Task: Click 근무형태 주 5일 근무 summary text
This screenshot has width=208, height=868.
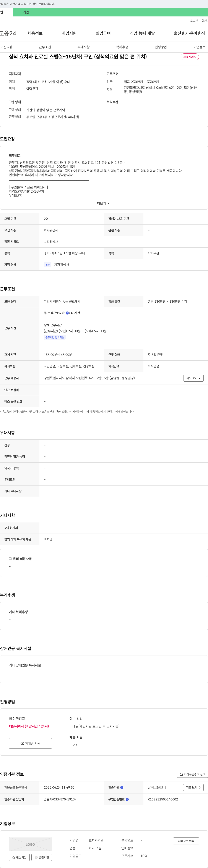Action: tap(53, 117)
